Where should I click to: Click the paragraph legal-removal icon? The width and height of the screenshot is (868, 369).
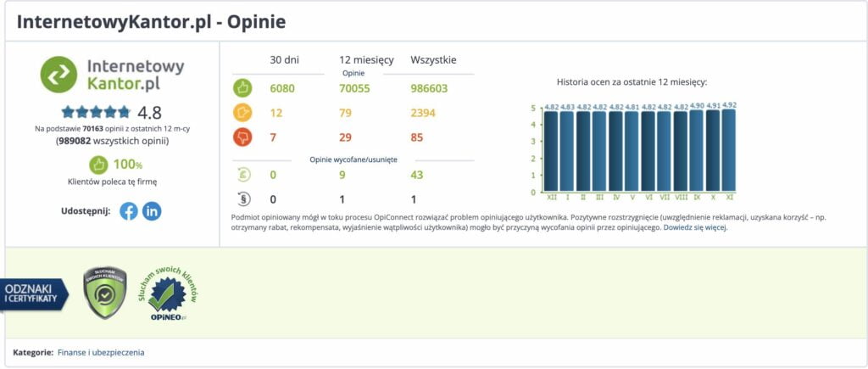coord(243,198)
